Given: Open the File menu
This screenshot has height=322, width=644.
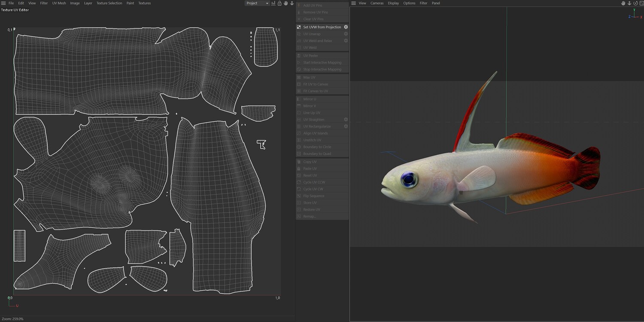Looking at the screenshot, I should point(11,3).
